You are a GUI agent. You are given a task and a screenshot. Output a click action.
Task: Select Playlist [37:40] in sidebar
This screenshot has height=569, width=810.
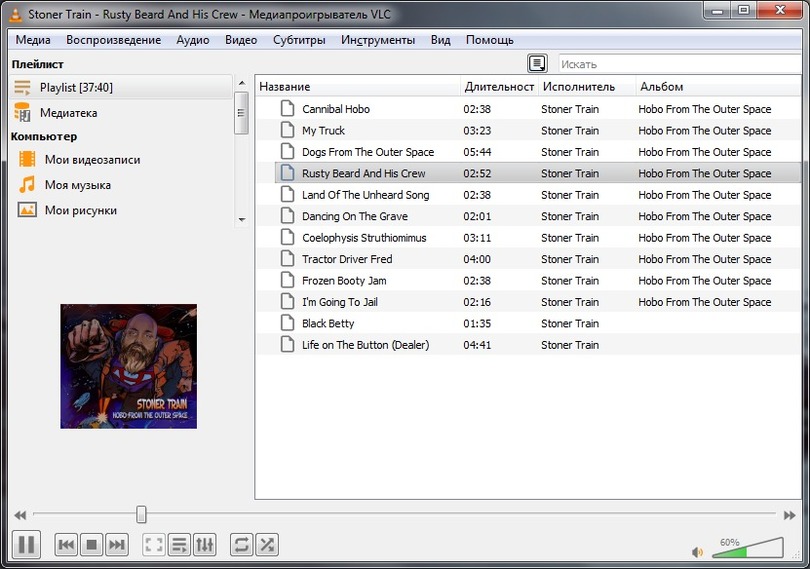(x=121, y=87)
